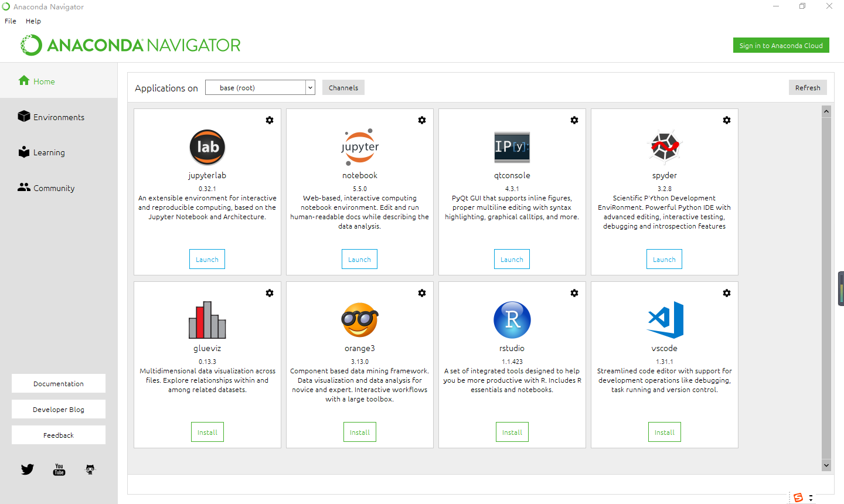Switch to the Environments tab

[x=59, y=117]
